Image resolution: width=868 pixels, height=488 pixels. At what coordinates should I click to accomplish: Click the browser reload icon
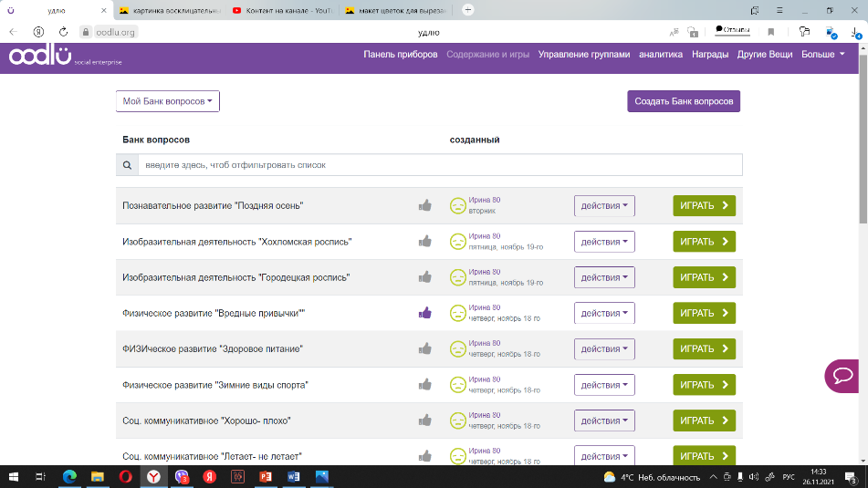pos(64,31)
